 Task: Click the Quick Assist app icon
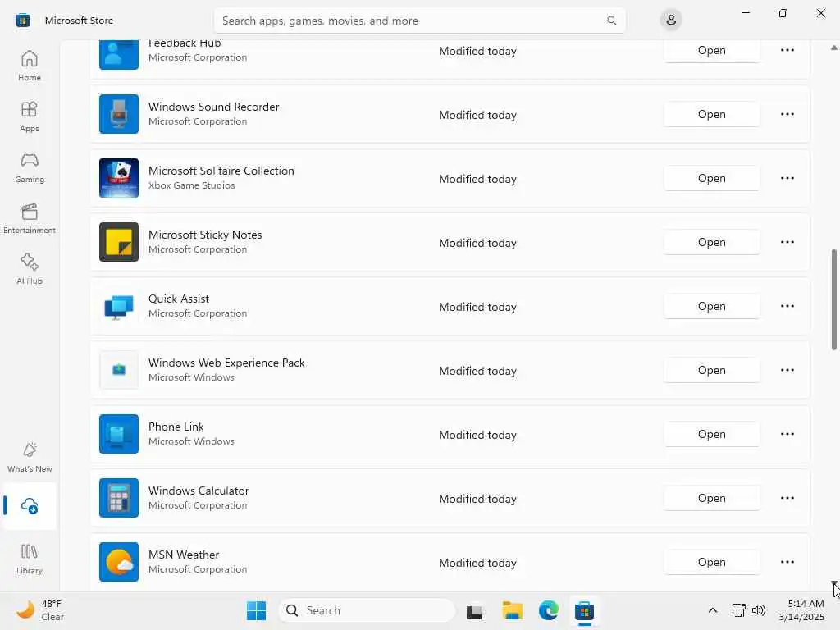pyautogui.click(x=118, y=306)
